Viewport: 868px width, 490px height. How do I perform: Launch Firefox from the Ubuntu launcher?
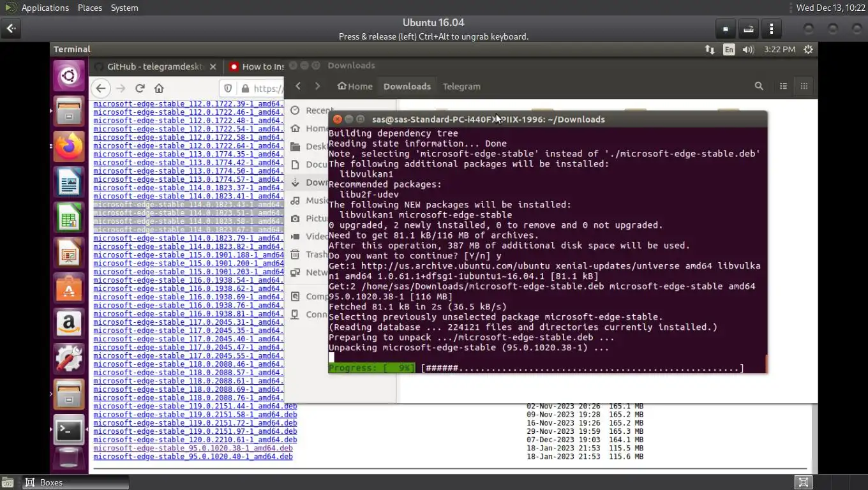pyautogui.click(x=69, y=147)
